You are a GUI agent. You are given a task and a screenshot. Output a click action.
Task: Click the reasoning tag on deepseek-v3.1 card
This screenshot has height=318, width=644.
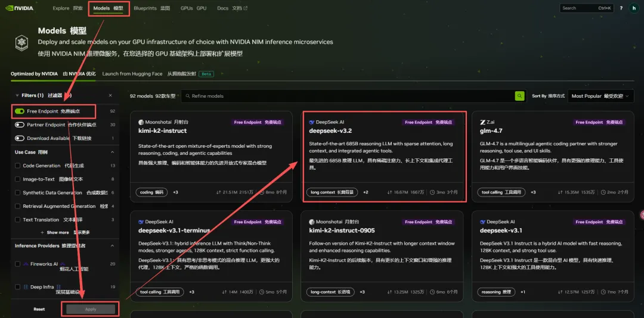pyautogui.click(x=496, y=292)
